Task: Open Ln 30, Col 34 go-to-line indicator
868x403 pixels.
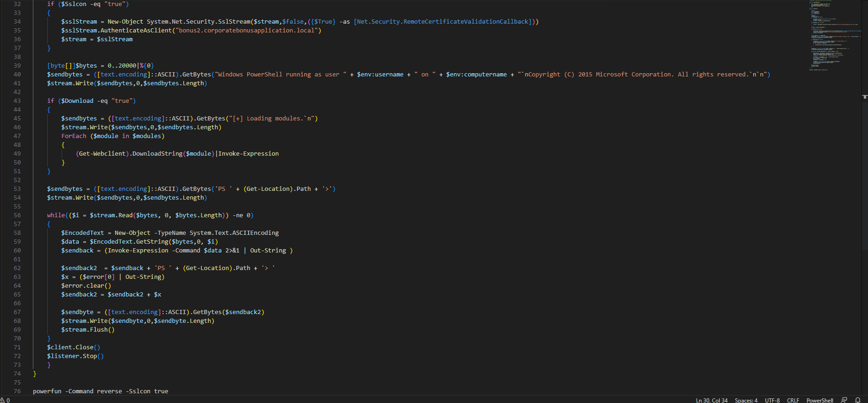Action: 712,400
